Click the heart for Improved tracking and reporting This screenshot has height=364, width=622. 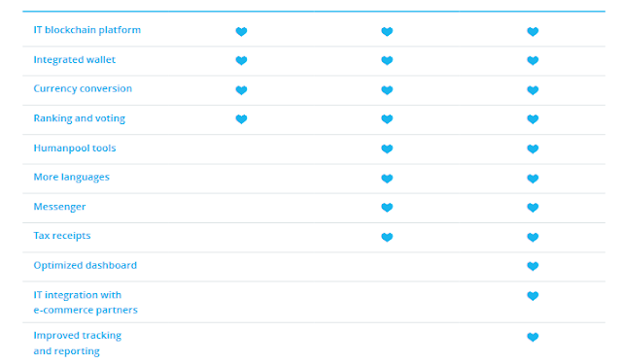click(533, 337)
